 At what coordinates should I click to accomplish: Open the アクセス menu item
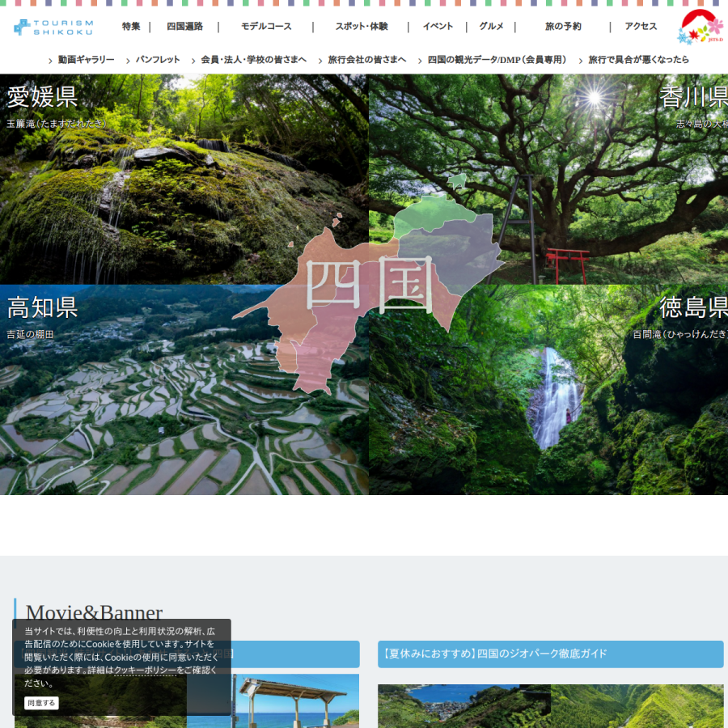click(641, 27)
